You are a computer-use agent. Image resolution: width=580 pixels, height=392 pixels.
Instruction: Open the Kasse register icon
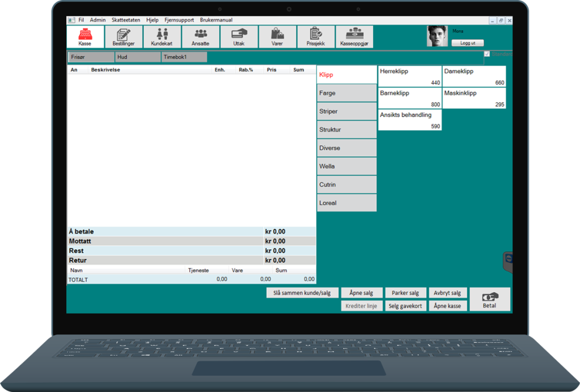pyautogui.click(x=85, y=37)
